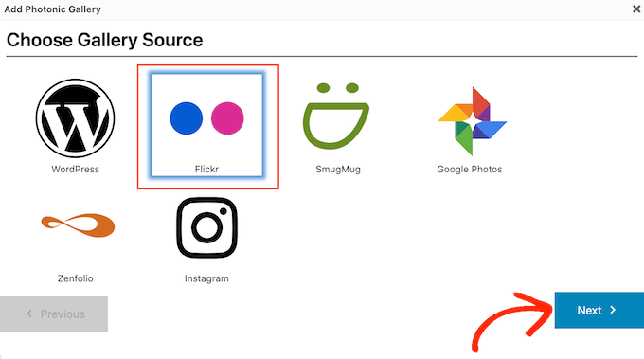Image resolution: width=644 pixels, height=359 pixels.
Task: Click the WordPress text label
Action: click(75, 170)
